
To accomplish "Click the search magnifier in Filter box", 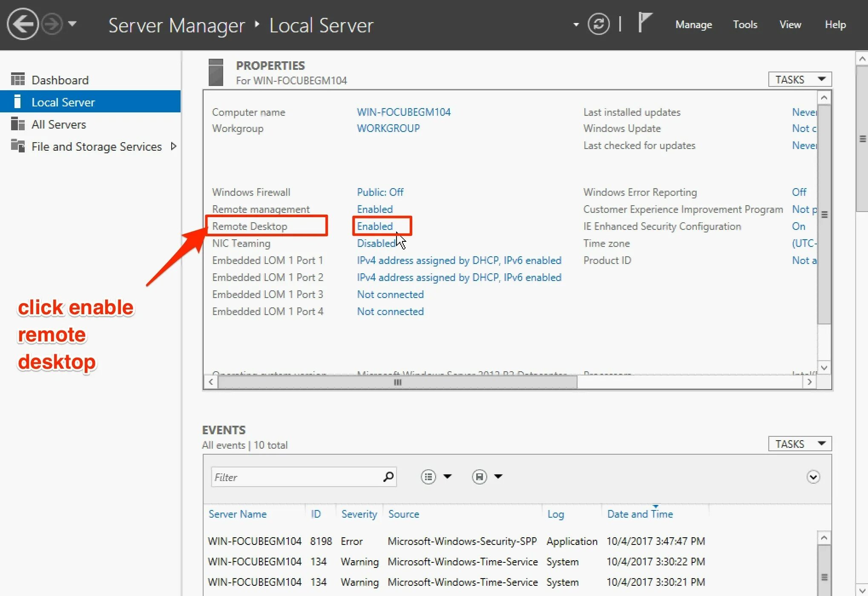I will [x=388, y=477].
